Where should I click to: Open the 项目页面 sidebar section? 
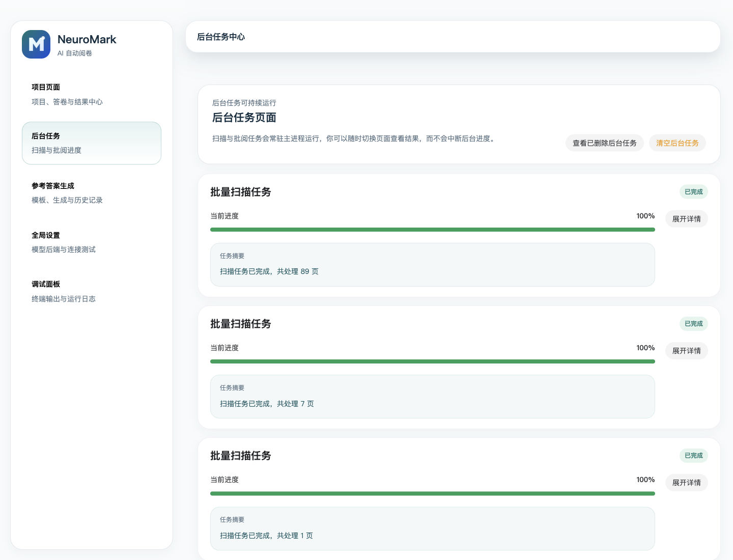click(92, 94)
